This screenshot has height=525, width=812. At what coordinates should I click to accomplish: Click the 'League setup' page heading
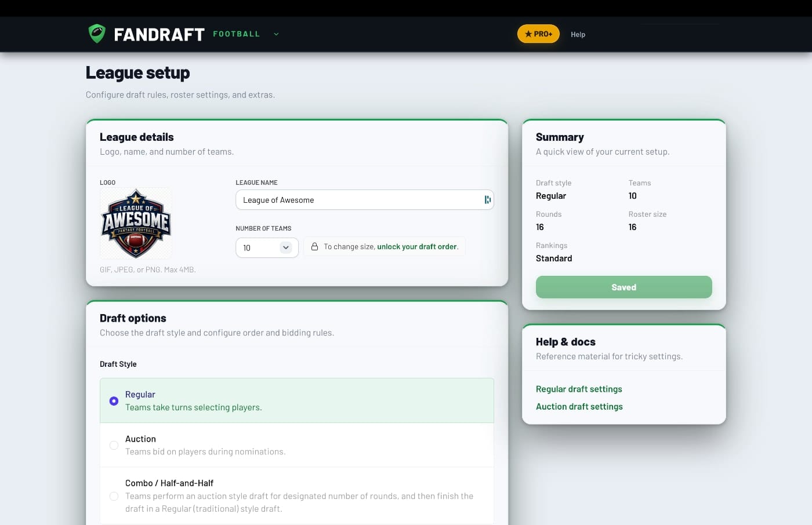pyautogui.click(x=137, y=72)
